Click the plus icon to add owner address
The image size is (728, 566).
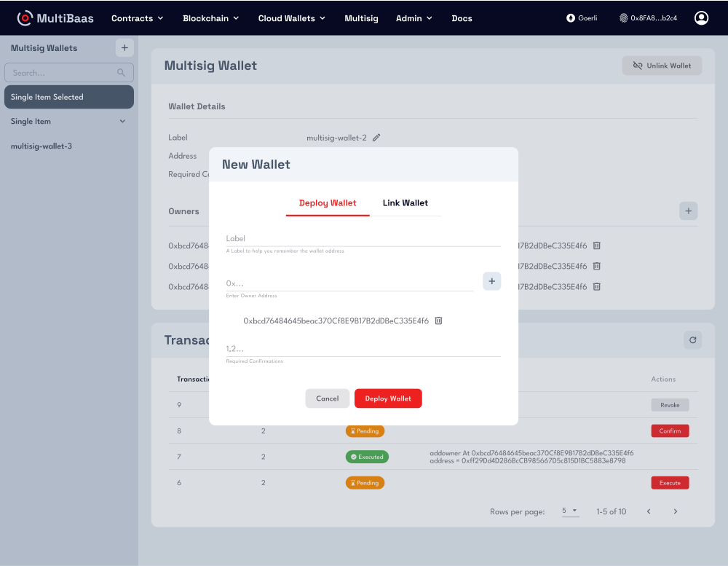(491, 281)
